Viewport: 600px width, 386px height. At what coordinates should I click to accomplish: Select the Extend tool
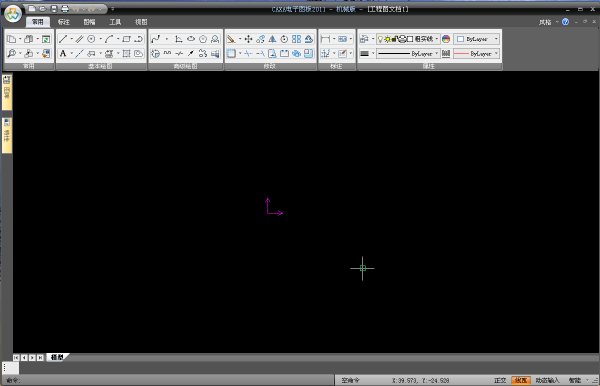pos(260,54)
